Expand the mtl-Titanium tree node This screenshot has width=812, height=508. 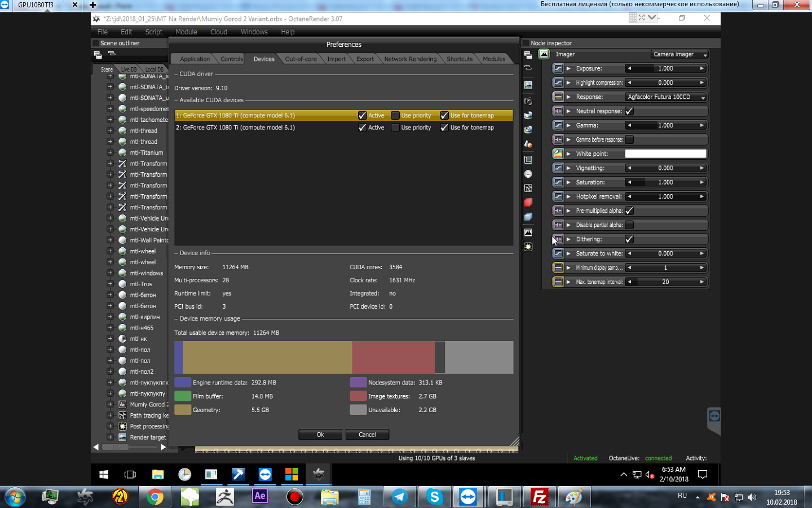[x=110, y=152]
